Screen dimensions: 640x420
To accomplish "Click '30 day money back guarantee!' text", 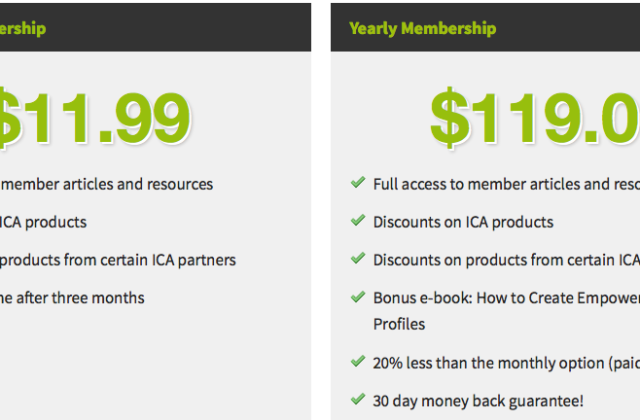I will (x=478, y=401).
